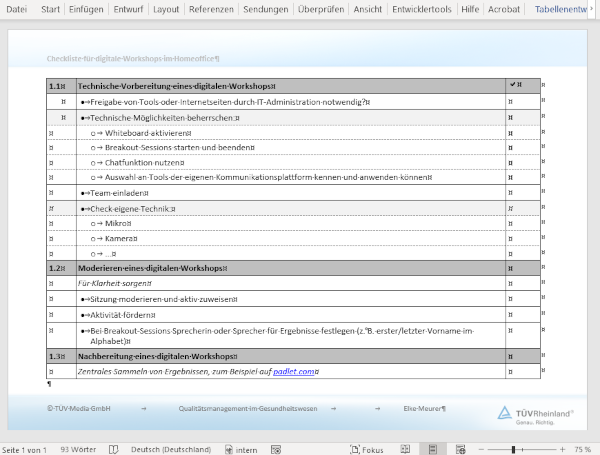The image size is (600, 455).
Task: Open the Acrobat ribbon tab
Action: click(506, 8)
